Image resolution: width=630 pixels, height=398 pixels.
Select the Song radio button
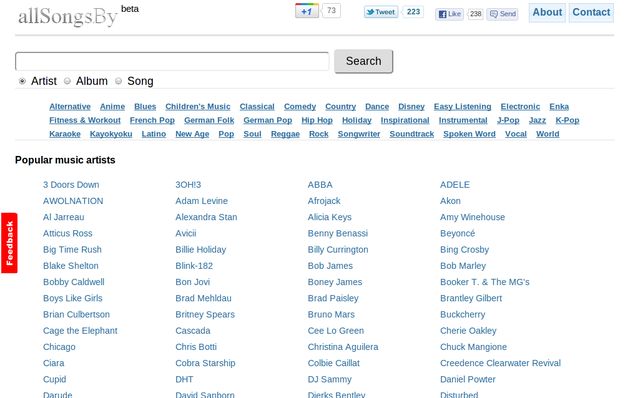tap(118, 81)
